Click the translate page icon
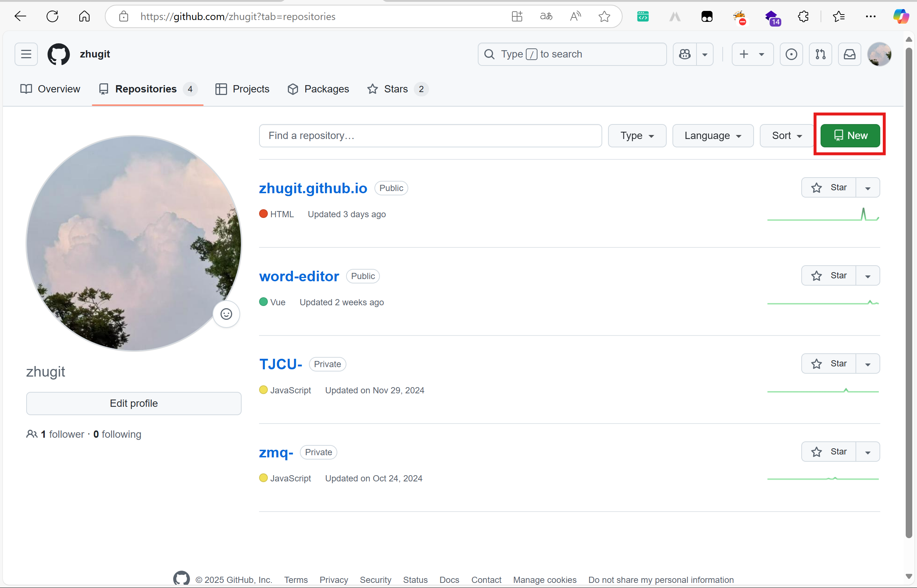This screenshot has width=917, height=588. 546,16
